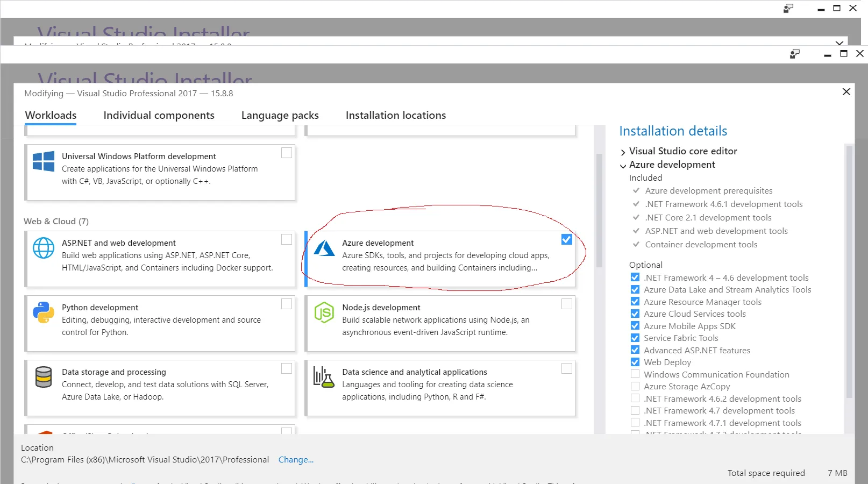Click the 'Universal Windows Platform development' title

point(139,156)
